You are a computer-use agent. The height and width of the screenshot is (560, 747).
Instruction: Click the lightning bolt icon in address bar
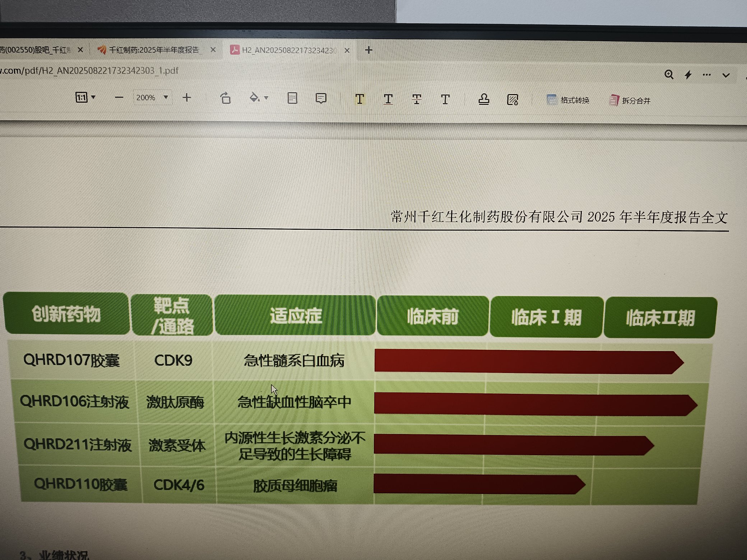pos(688,75)
